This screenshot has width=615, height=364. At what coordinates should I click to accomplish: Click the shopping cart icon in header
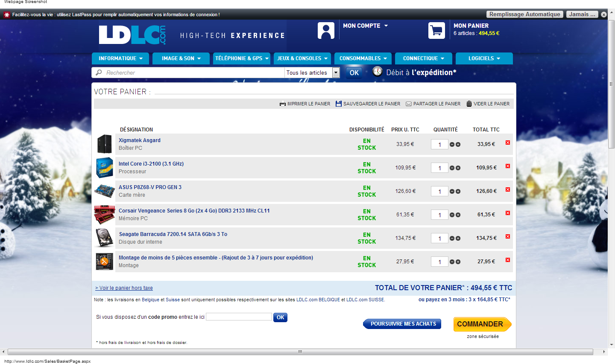coord(436,30)
